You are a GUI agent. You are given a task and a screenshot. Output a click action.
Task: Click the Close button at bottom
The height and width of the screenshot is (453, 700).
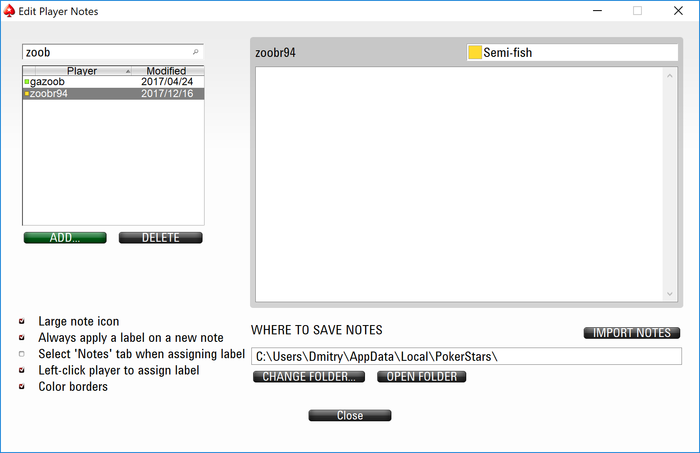click(x=350, y=416)
